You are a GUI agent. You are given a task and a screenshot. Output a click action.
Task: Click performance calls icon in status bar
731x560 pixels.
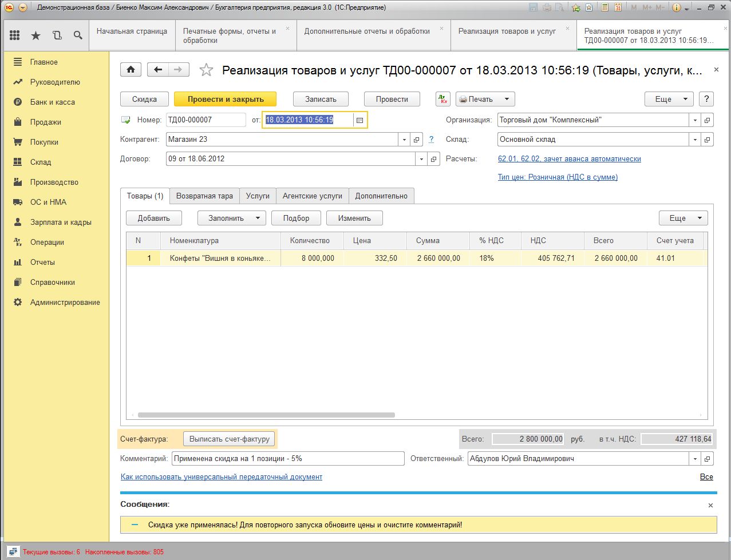[13, 552]
